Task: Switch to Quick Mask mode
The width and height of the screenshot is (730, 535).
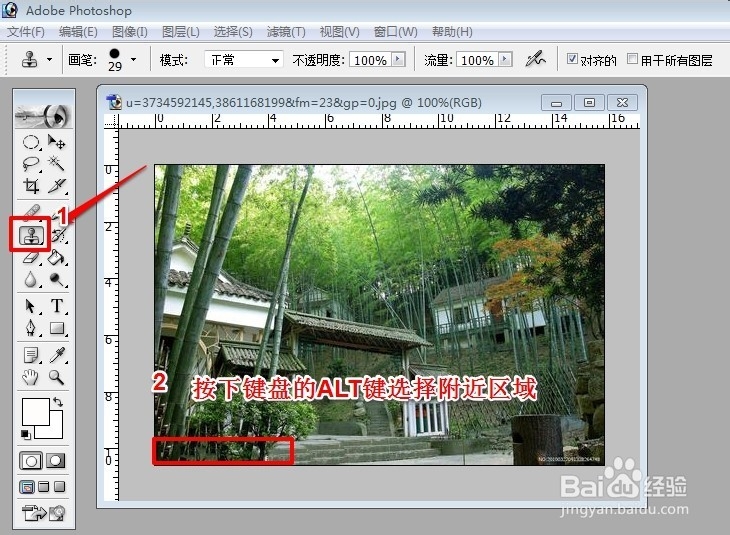Action: click(x=55, y=461)
